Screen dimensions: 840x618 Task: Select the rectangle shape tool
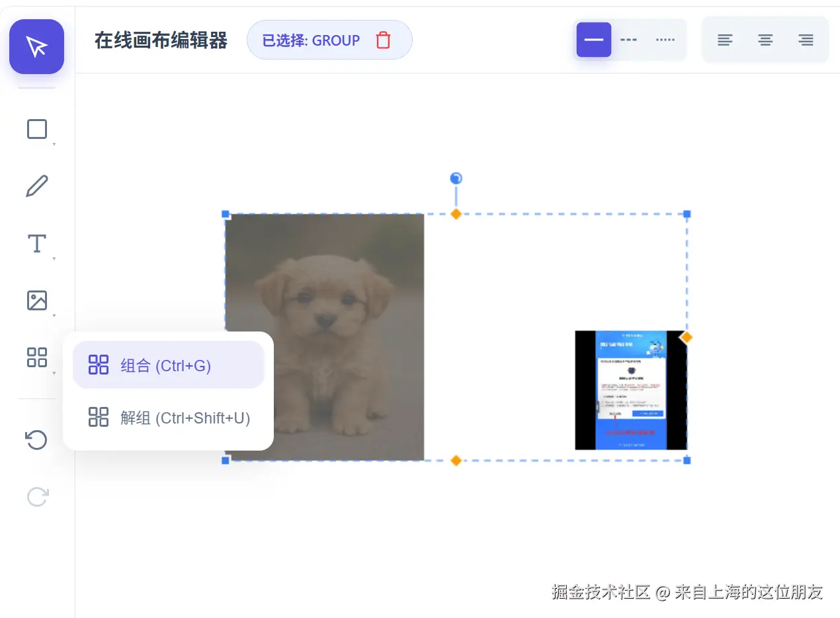tap(37, 129)
